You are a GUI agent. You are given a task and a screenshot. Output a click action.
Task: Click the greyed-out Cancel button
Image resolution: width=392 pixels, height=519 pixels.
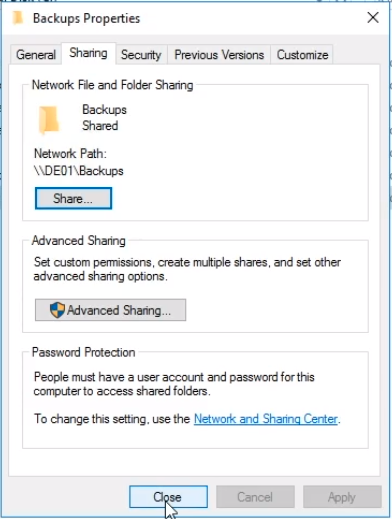(x=255, y=497)
